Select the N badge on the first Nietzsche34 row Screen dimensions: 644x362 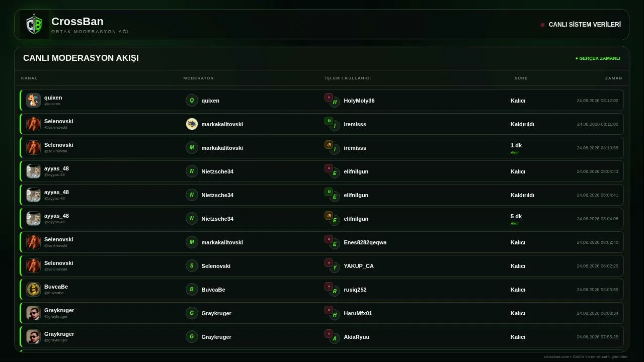pos(192,171)
